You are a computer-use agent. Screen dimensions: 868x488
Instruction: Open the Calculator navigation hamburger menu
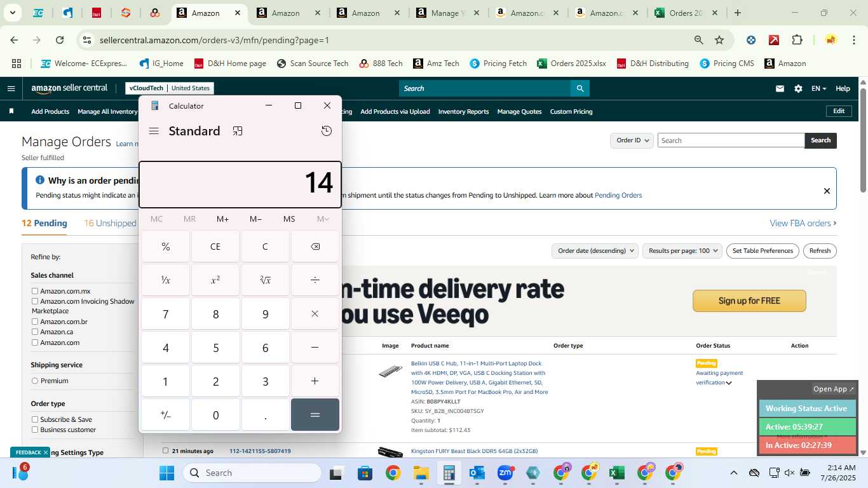pyautogui.click(x=154, y=131)
